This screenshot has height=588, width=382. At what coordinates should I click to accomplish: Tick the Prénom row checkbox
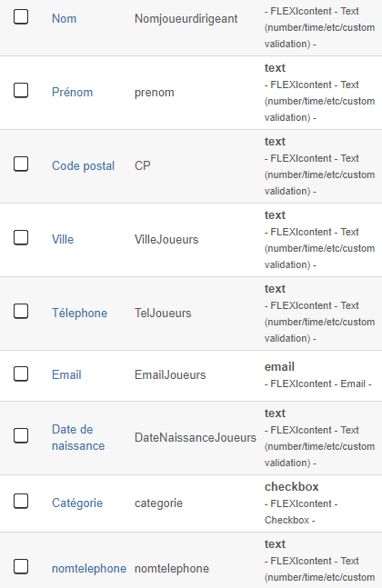click(x=21, y=90)
